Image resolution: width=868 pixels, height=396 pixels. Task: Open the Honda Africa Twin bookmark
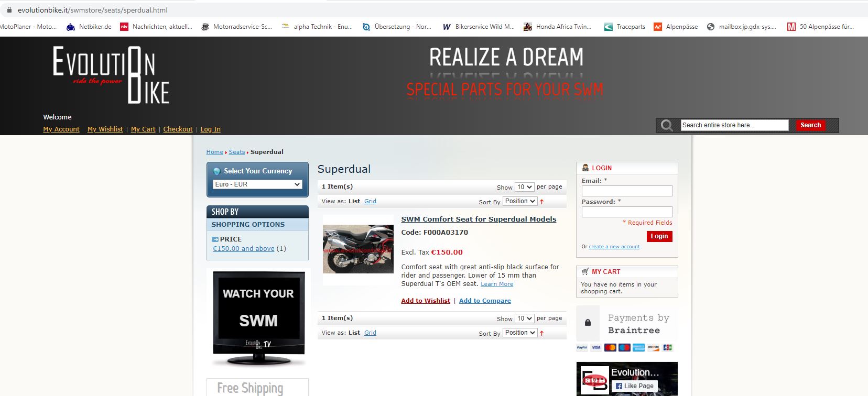[557, 27]
